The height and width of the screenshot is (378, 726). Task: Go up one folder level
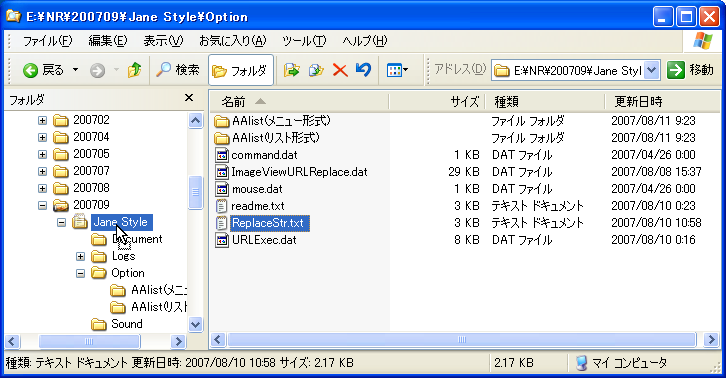point(134,70)
